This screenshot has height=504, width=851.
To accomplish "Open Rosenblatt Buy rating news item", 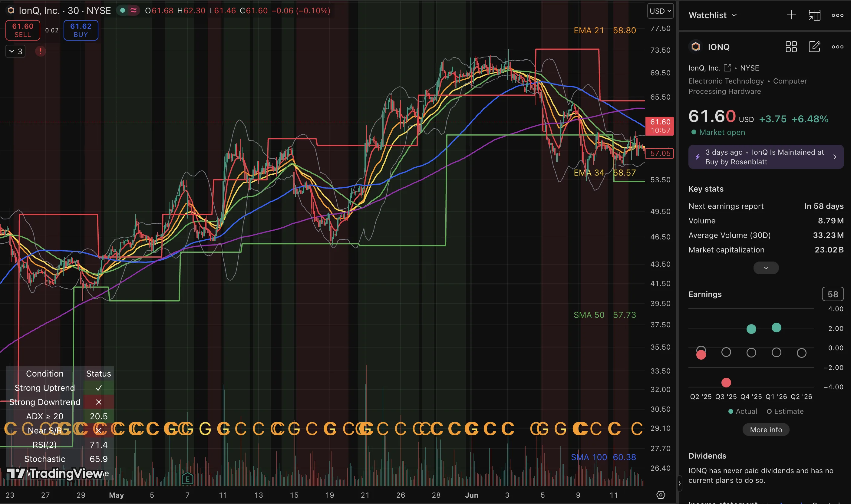I will [766, 157].
